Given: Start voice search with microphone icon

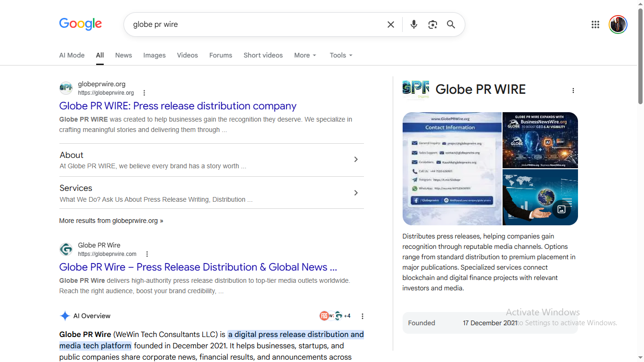Looking at the screenshot, I should click(x=414, y=25).
